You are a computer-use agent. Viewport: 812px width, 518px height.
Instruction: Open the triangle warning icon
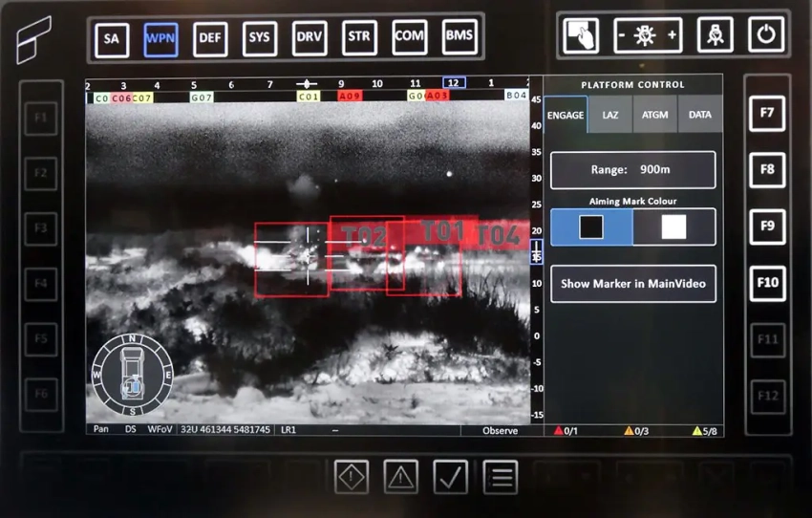coord(401,476)
